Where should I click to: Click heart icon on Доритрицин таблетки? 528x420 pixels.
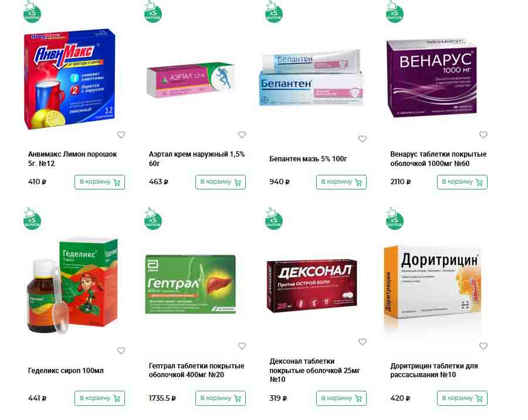pyautogui.click(x=483, y=346)
